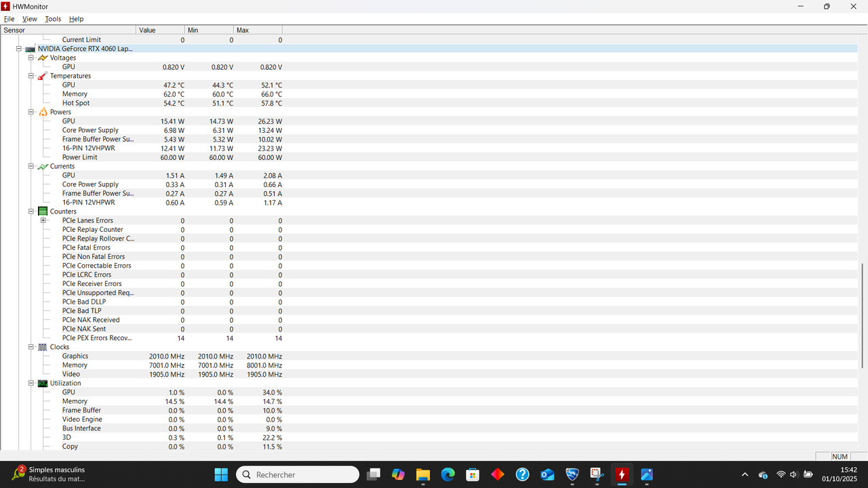Open Microsoft Edge from the taskbar

click(448, 474)
